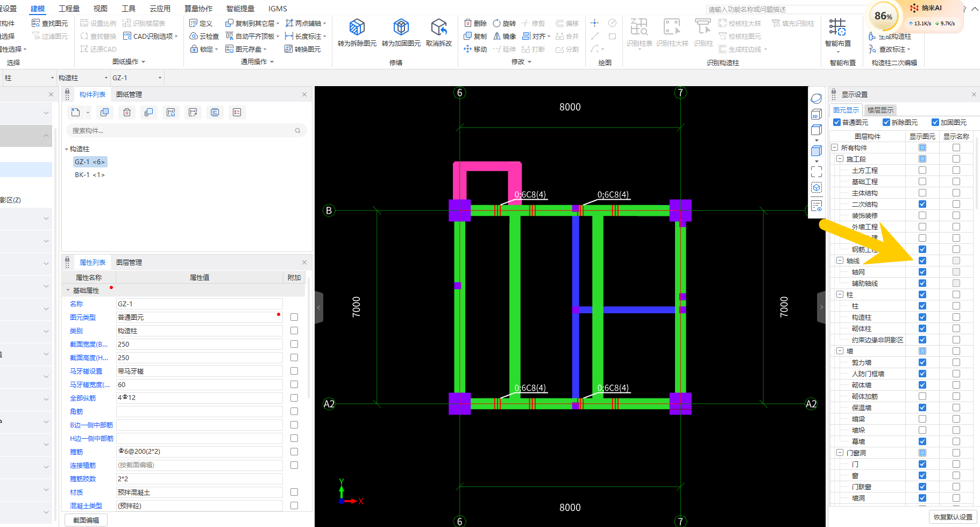Click the 取消拆改 icon
The image size is (980, 527).
439,27
